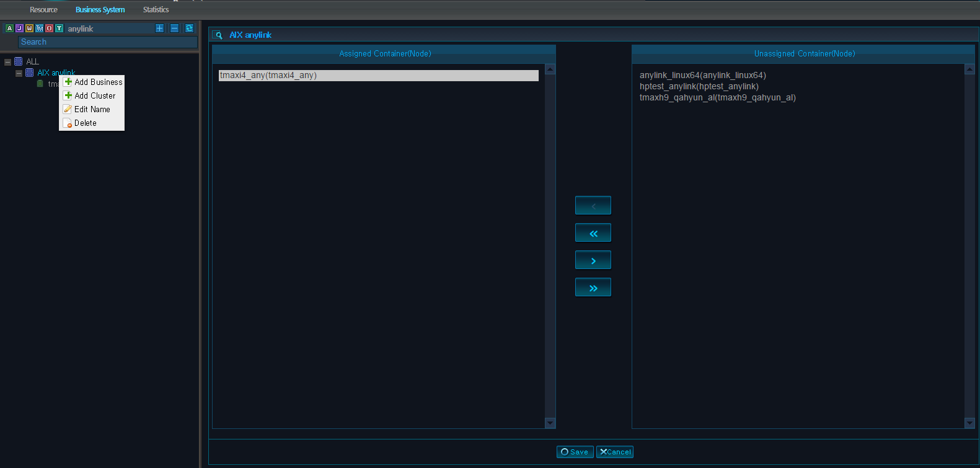Click the blue TM filter icon

(x=39, y=29)
